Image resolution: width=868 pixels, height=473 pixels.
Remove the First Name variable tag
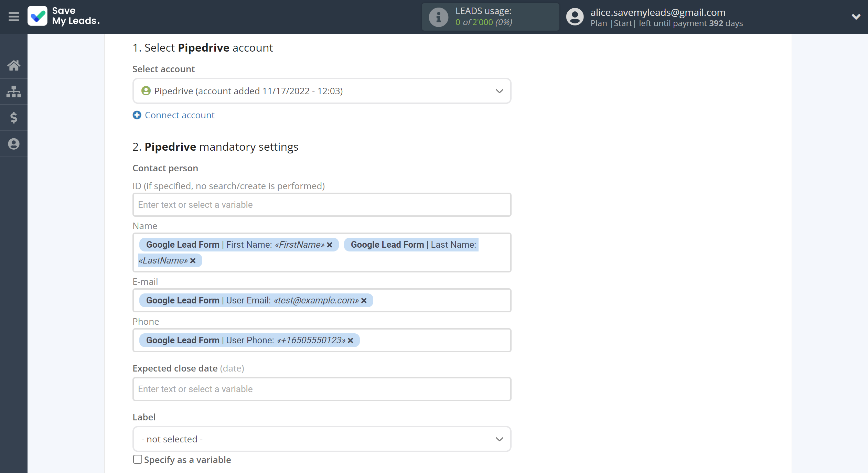click(x=330, y=245)
